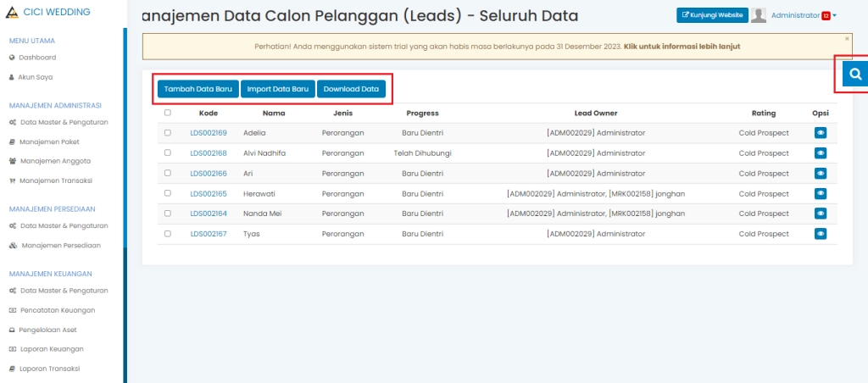Open Manajemen Transaksi menu item
The image size is (868, 383).
(56, 181)
